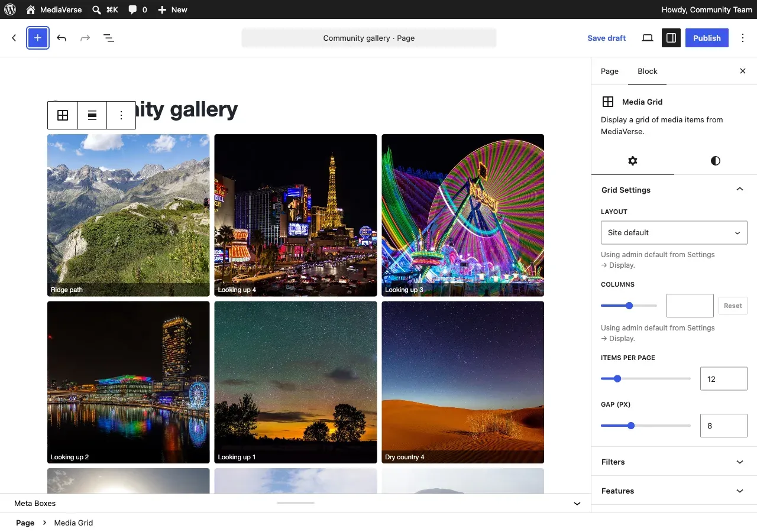Expand the Features panel
Screen dimensions: 757x532
click(674, 491)
